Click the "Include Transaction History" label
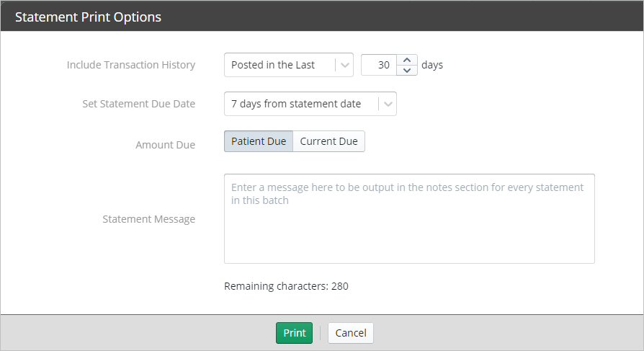 [131, 65]
